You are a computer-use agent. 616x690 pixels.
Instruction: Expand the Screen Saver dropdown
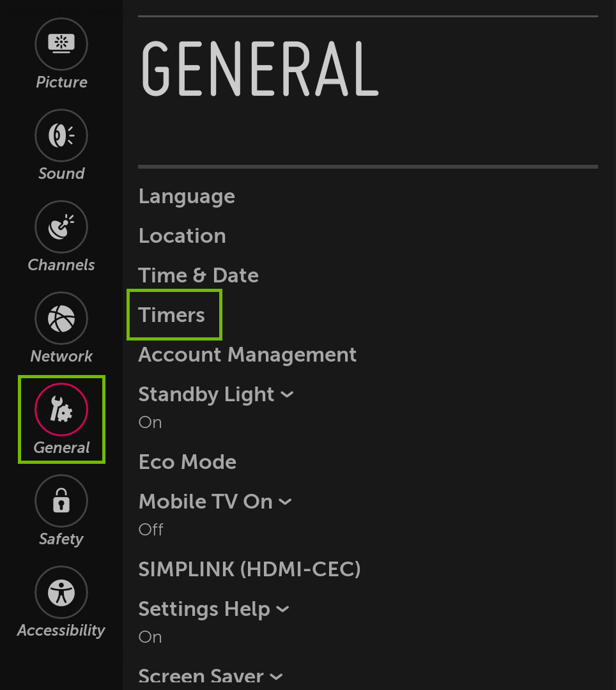click(276, 676)
